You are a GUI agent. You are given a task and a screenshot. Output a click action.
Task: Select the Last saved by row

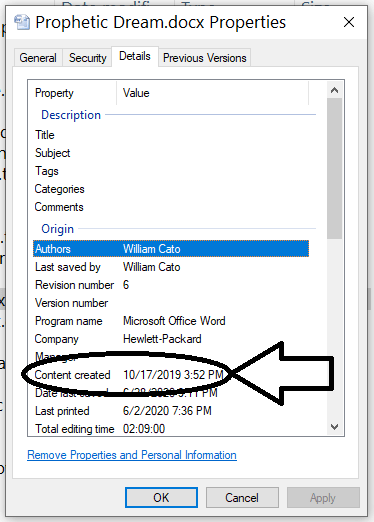tap(171, 267)
